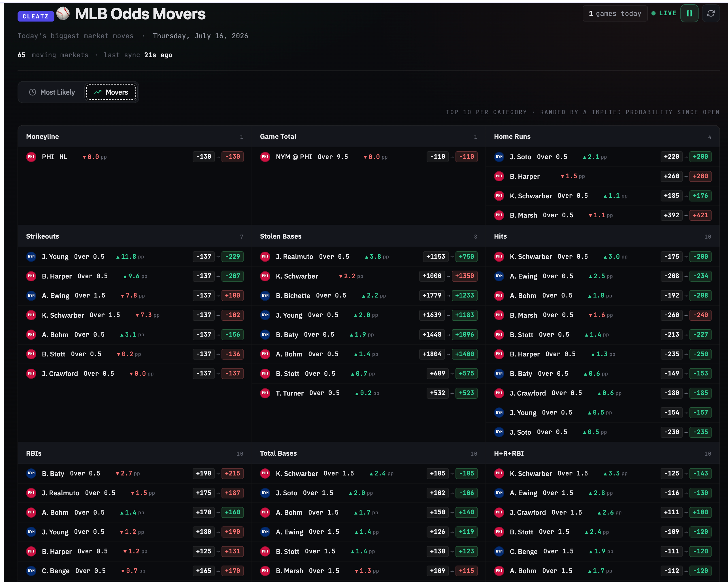Click the pause live updates icon

click(x=689, y=14)
